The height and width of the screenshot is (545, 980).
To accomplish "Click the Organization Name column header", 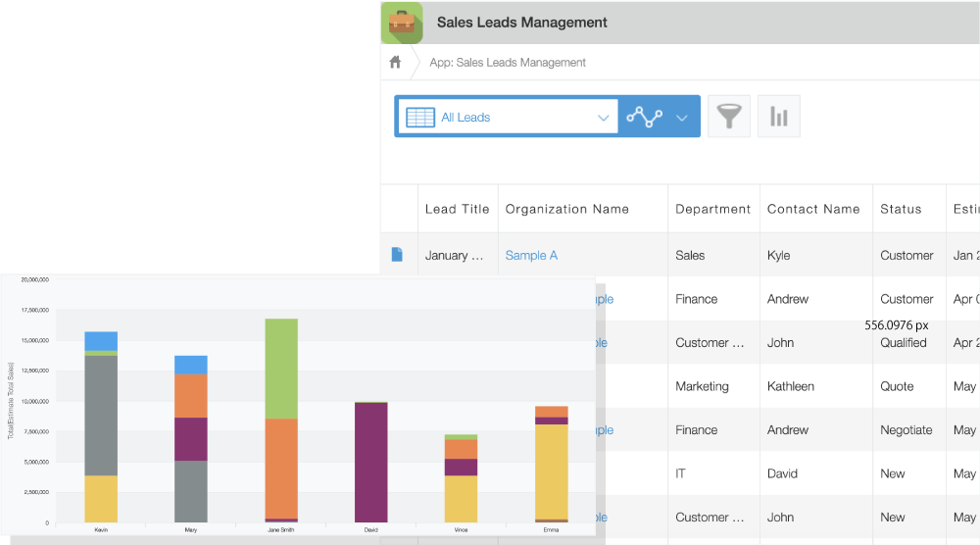I will point(566,209).
